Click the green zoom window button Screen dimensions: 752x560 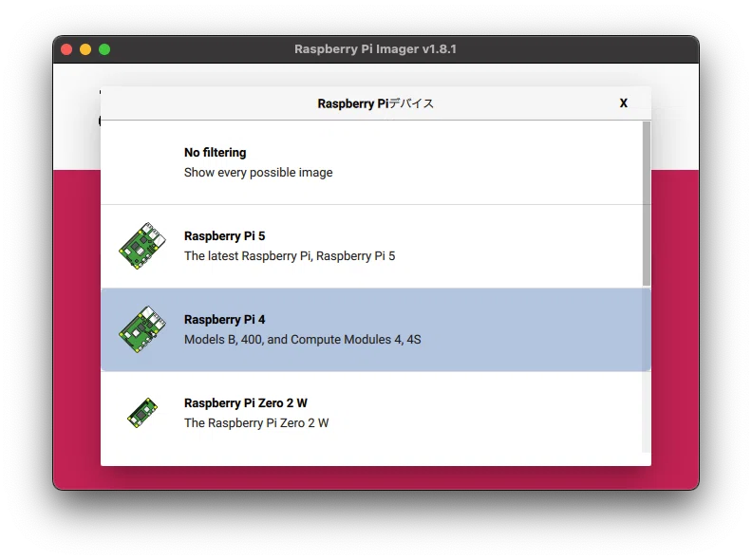[x=104, y=49]
